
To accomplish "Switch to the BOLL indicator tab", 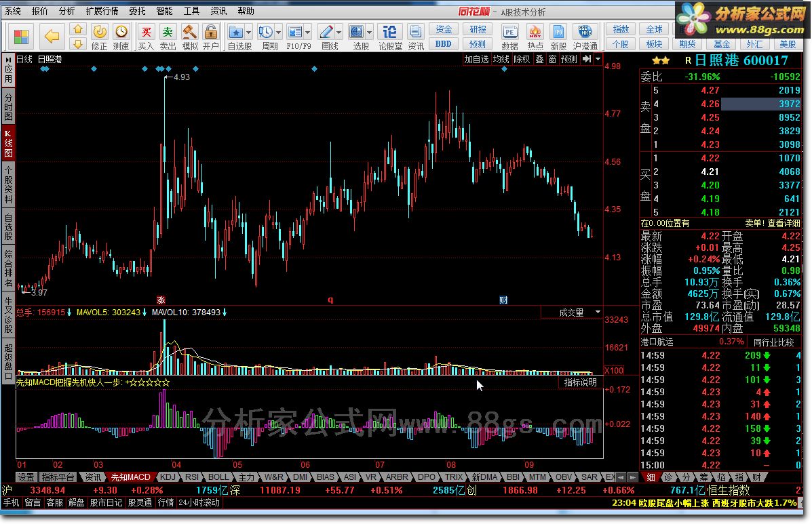I will coord(218,477).
